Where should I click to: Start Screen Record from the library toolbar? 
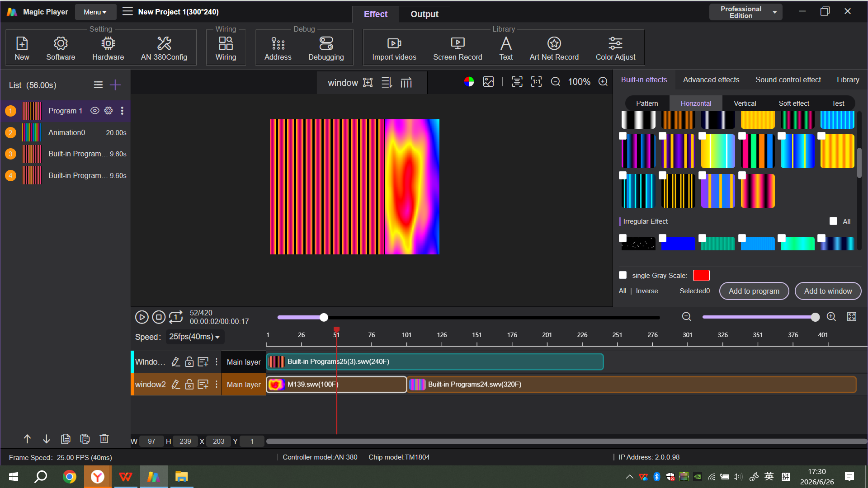coord(458,48)
